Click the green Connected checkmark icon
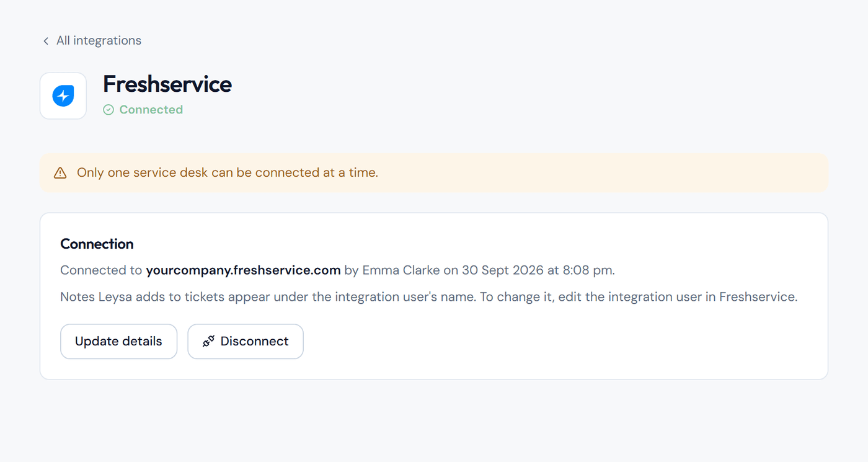 click(x=108, y=110)
